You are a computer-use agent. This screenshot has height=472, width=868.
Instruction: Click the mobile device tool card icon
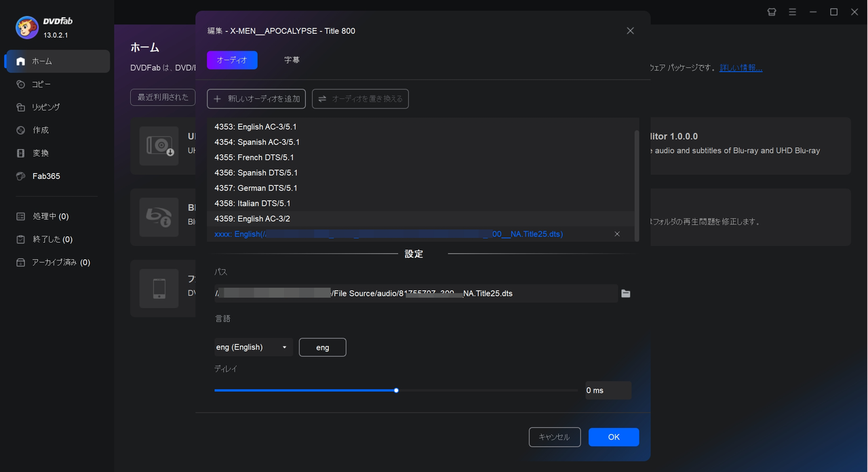click(x=159, y=288)
